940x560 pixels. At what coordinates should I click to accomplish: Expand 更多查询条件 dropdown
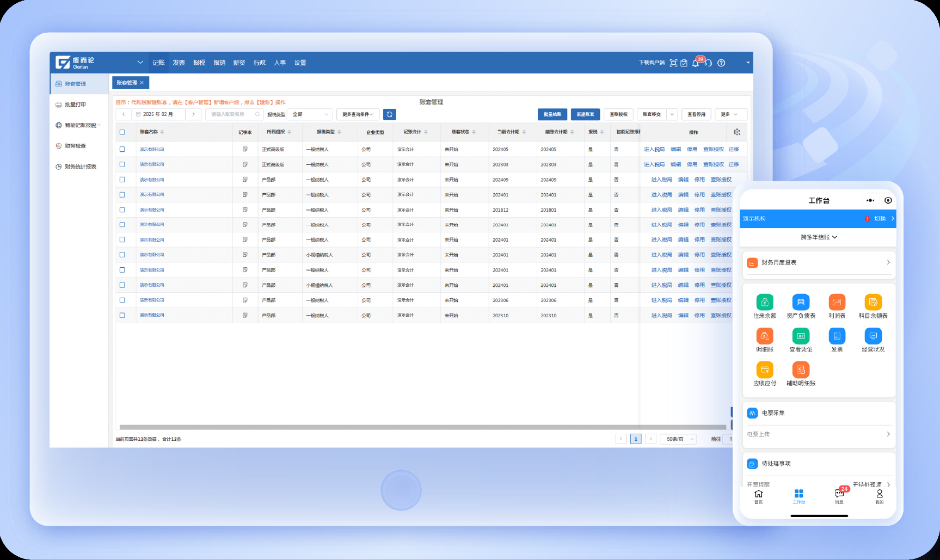click(x=358, y=114)
